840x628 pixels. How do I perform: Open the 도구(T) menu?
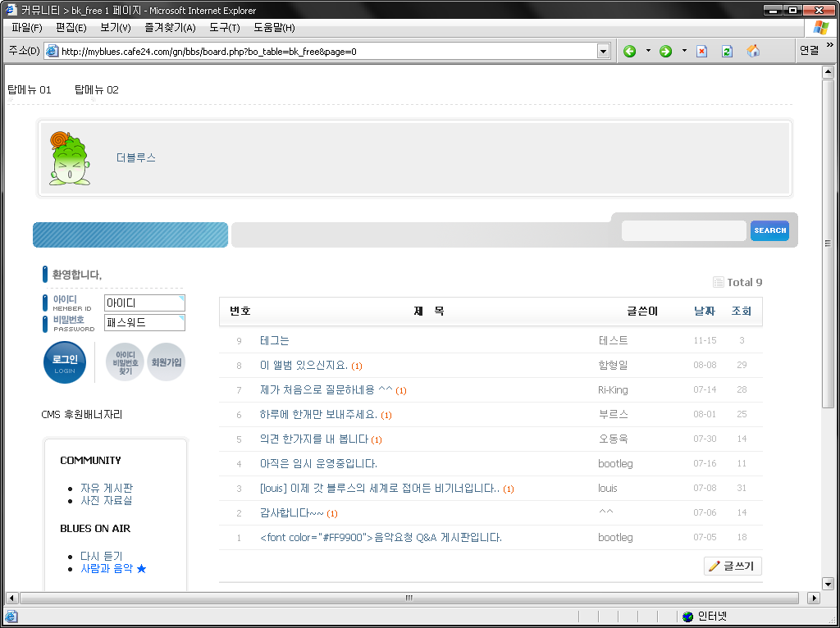(x=225, y=28)
